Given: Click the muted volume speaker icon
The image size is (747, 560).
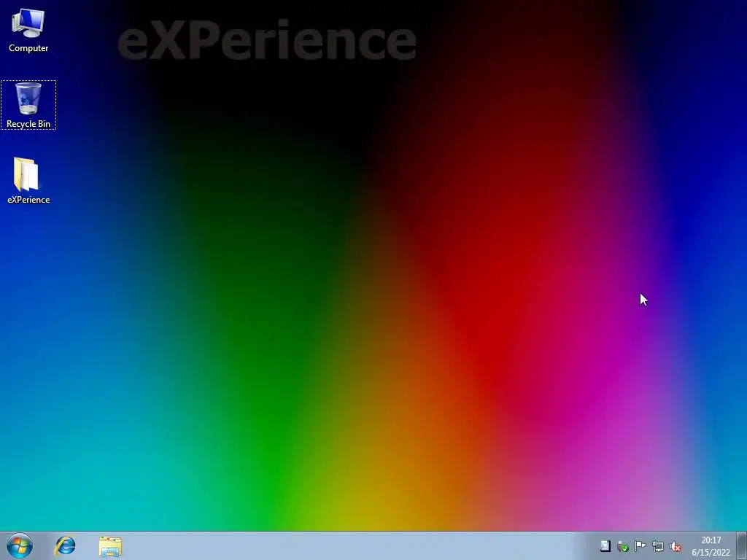Looking at the screenshot, I should point(676,546).
